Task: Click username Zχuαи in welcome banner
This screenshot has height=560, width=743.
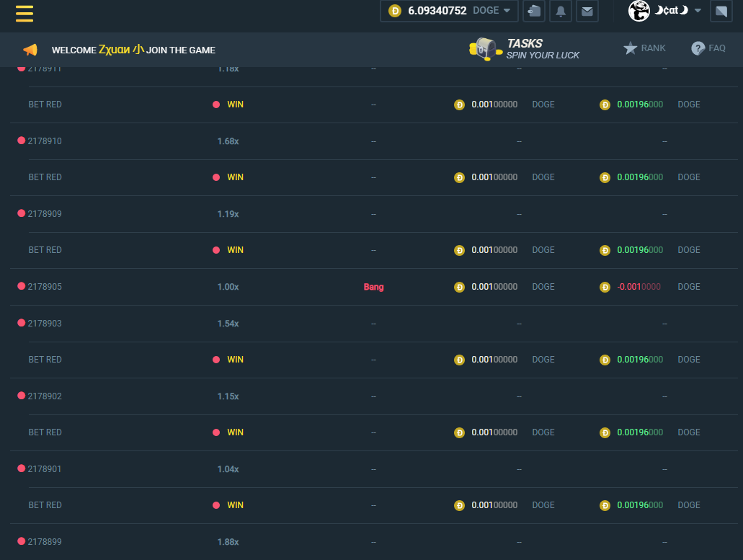Action: click(121, 50)
